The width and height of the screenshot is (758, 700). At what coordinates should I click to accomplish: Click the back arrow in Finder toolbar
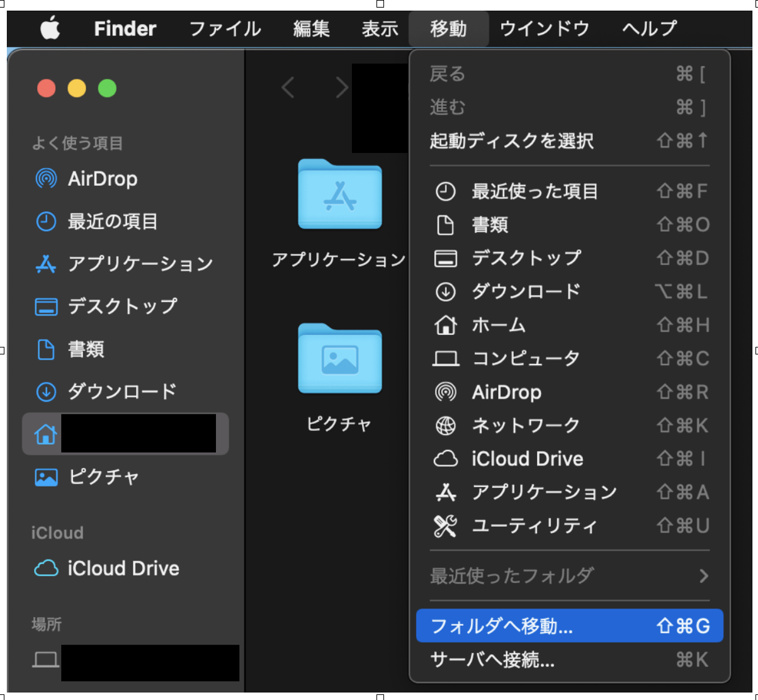coord(288,87)
